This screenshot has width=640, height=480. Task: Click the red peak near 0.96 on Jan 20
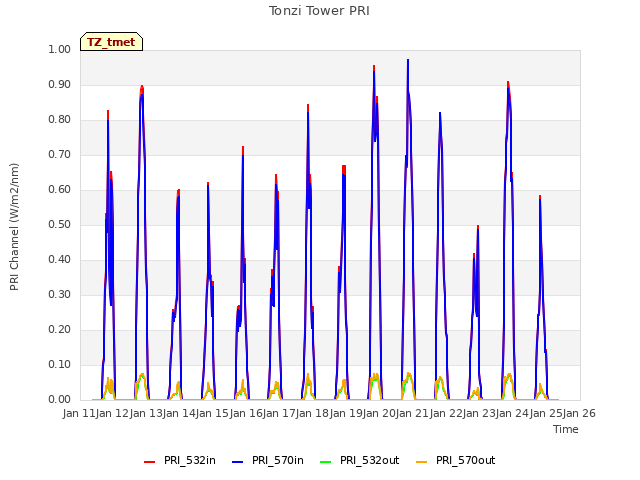point(374,67)
